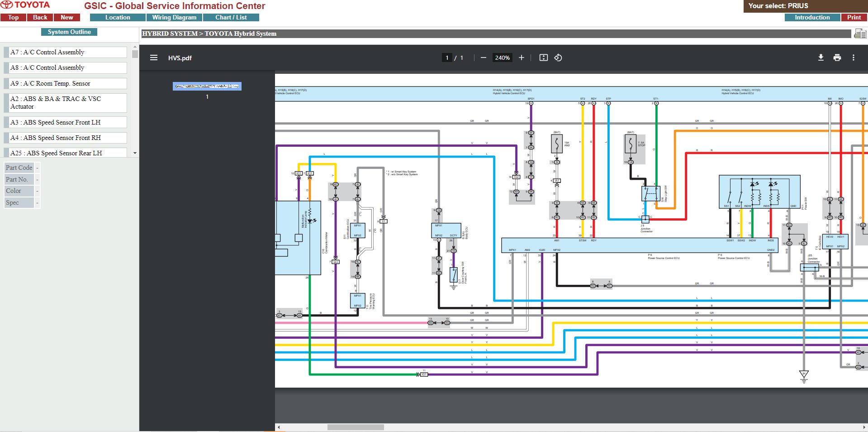
Task: Open the Wiring Diagram tab
Action: [174, 18]
